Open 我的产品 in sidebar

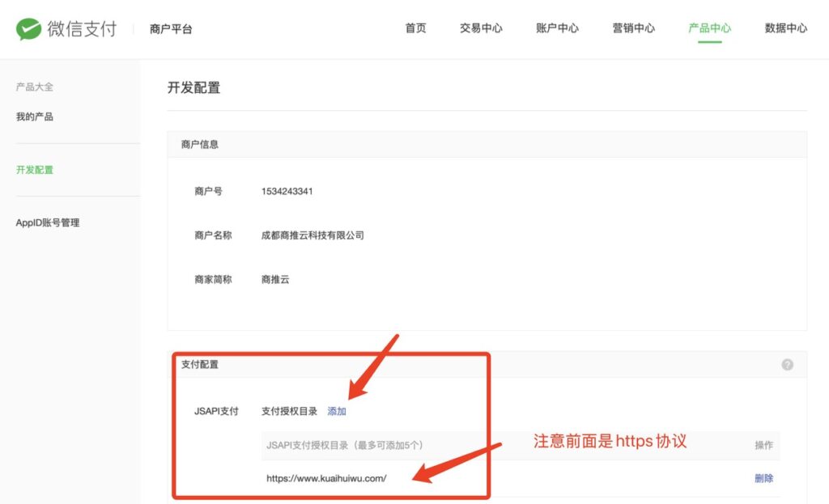[34, 116]
